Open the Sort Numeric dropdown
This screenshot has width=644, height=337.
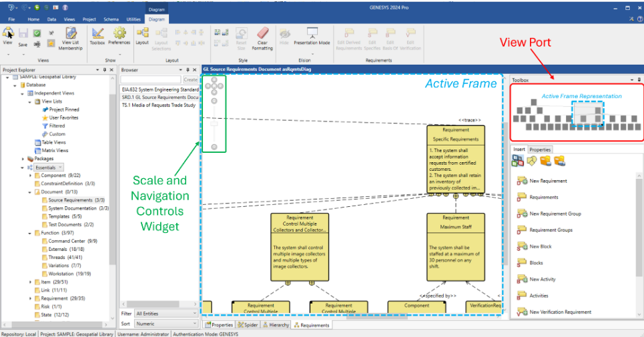click(166, 324)
